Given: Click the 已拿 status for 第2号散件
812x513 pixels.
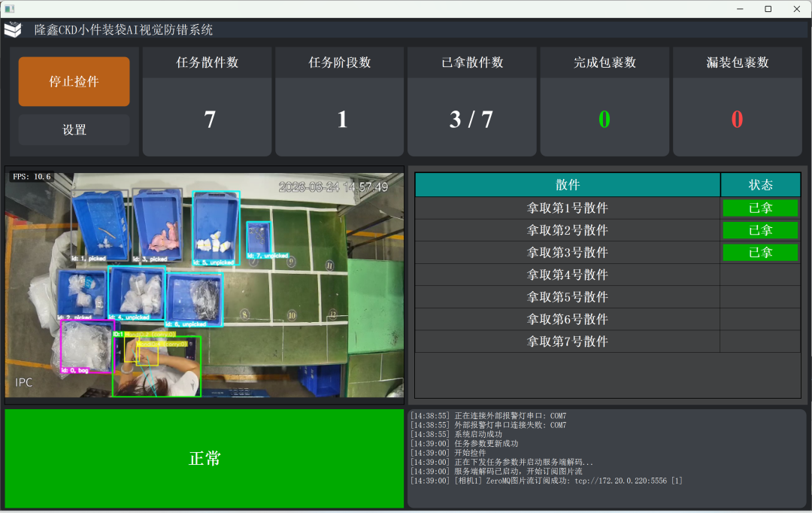Looking at the screenshot, I should [760, 230].
